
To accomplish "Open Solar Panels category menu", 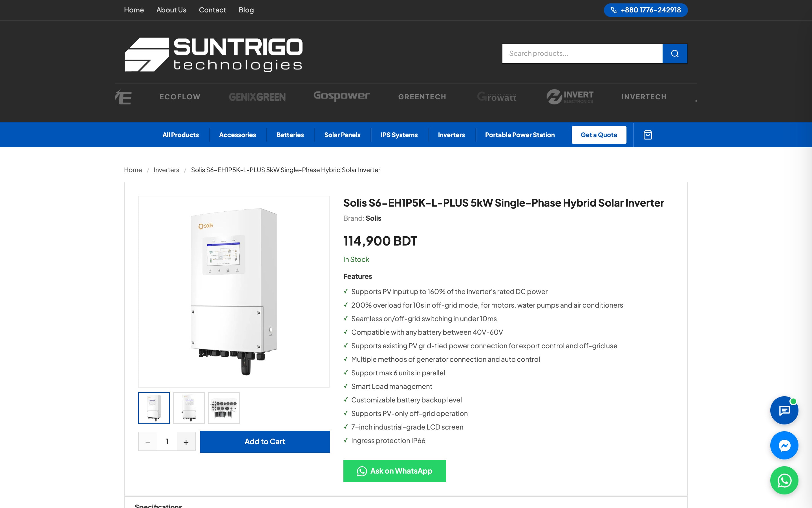I will [x=342, y=135].
